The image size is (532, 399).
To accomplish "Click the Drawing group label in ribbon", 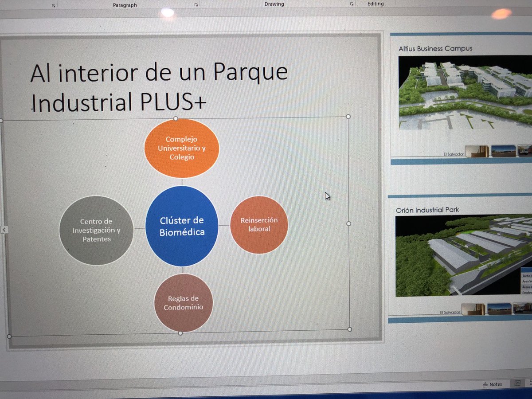I will [x=274, y=4].
